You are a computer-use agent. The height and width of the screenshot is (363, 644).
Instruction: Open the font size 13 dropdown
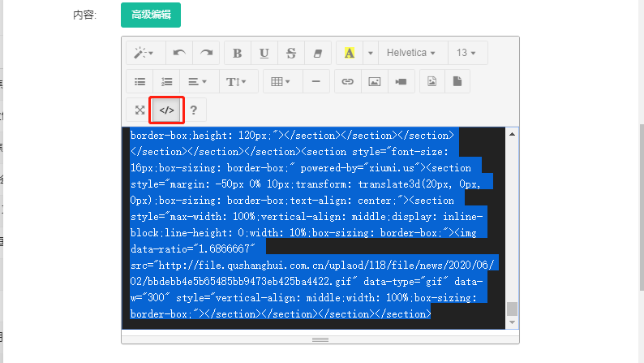466,53
